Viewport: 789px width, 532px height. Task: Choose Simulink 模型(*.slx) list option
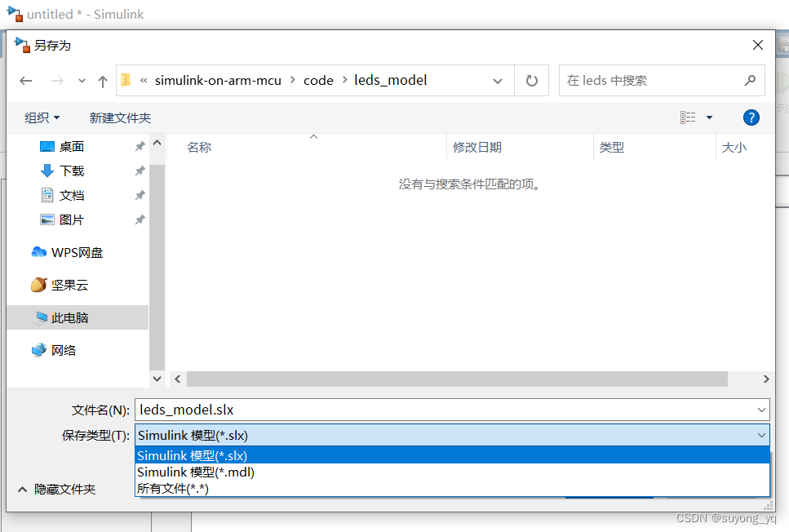(x=452, y=455)
